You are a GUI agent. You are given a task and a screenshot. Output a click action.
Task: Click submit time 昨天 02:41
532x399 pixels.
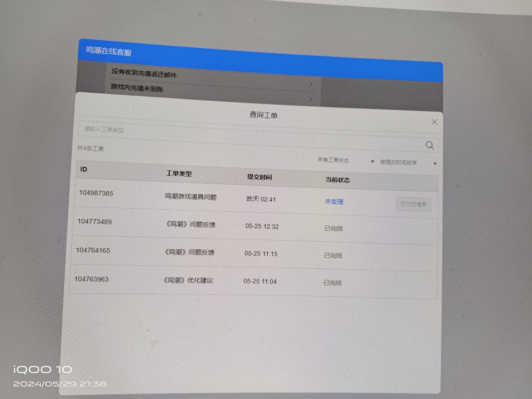(261, 199)
